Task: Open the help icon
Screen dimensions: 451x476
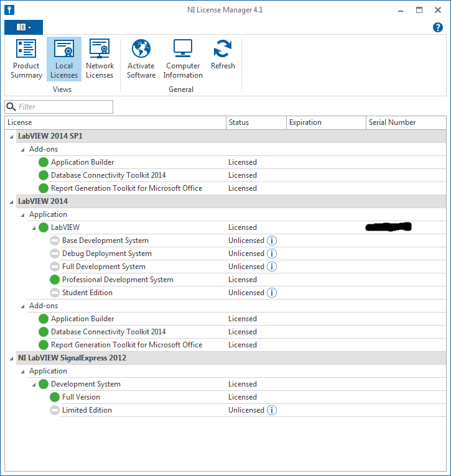Action: coord(438,27)
